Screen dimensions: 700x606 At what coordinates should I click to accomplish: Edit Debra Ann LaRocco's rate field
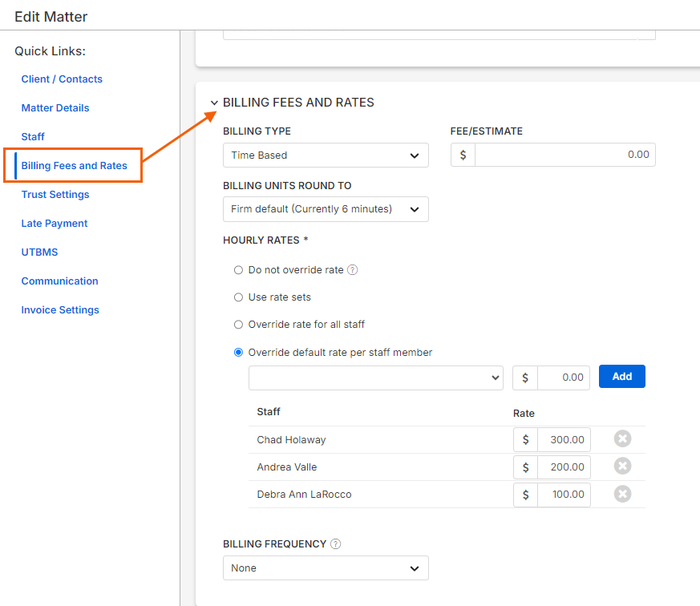click(564, 495)
